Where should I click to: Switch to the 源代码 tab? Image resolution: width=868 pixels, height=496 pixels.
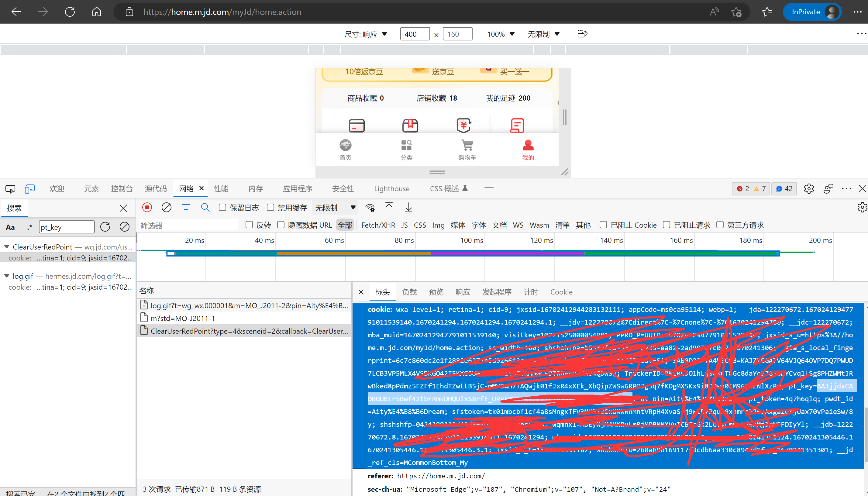pyautogui.click(x=156, y=189)
